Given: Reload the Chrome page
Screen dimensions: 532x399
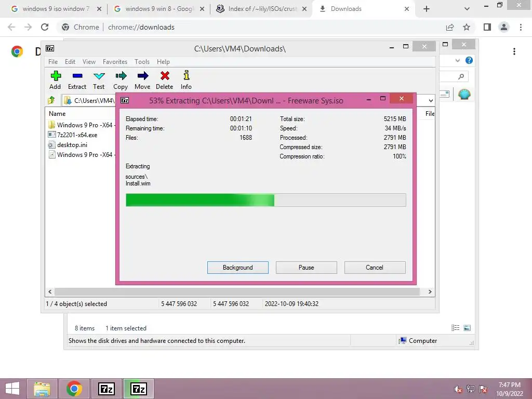Looking at the screenshot, I should pyautogui.click(x=45, y=27).
